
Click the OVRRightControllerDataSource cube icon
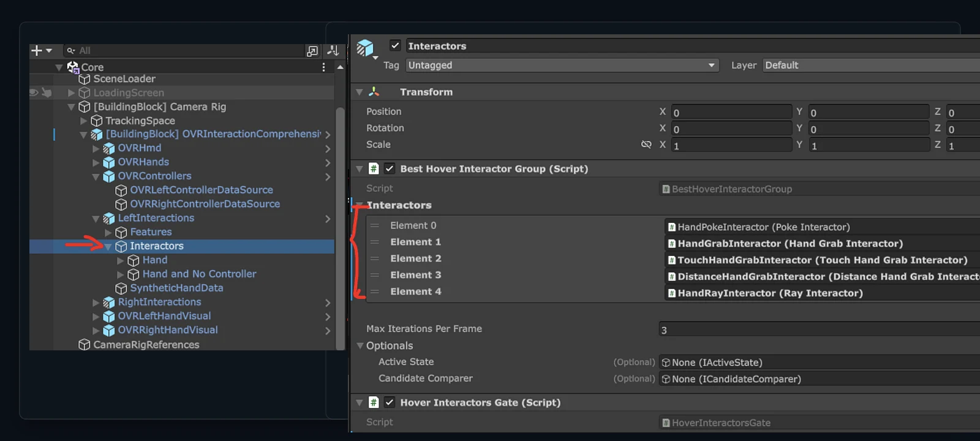point(121,204)
